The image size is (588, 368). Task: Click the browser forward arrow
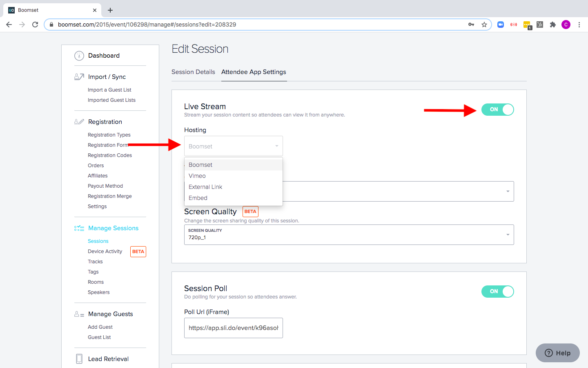[22, 25]
